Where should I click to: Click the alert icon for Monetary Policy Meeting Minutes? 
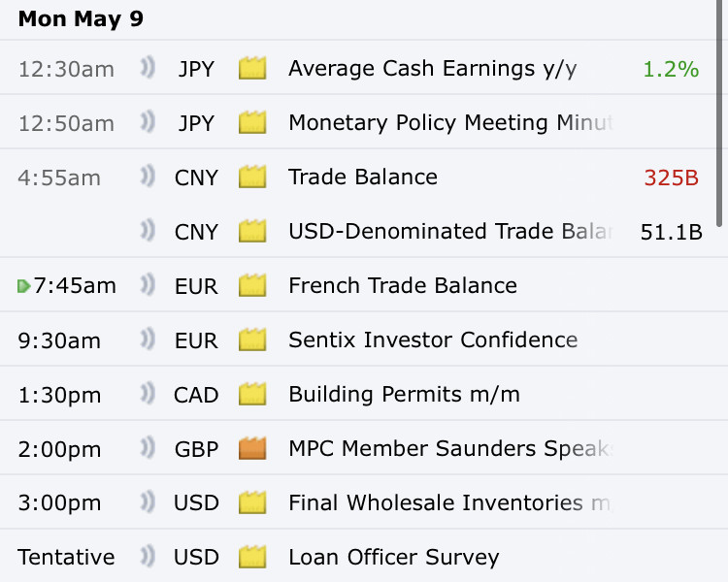click(x=148, y=122)
